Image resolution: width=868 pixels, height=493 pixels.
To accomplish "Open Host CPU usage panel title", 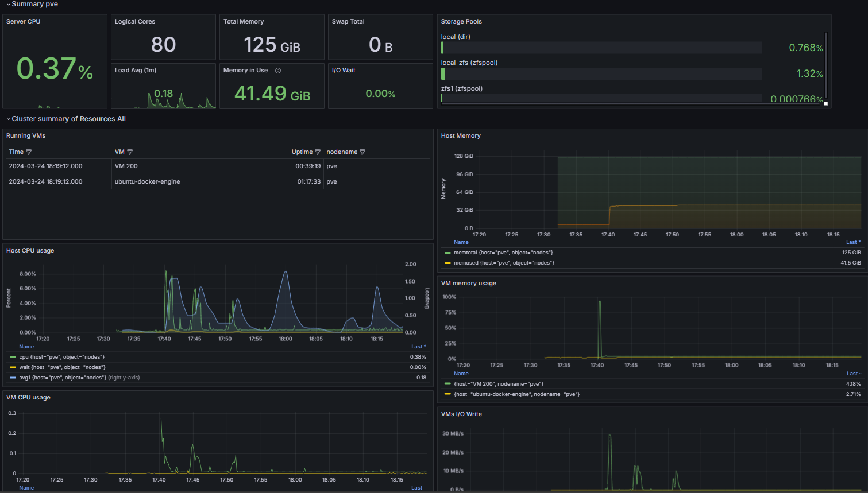I will 30,250.
